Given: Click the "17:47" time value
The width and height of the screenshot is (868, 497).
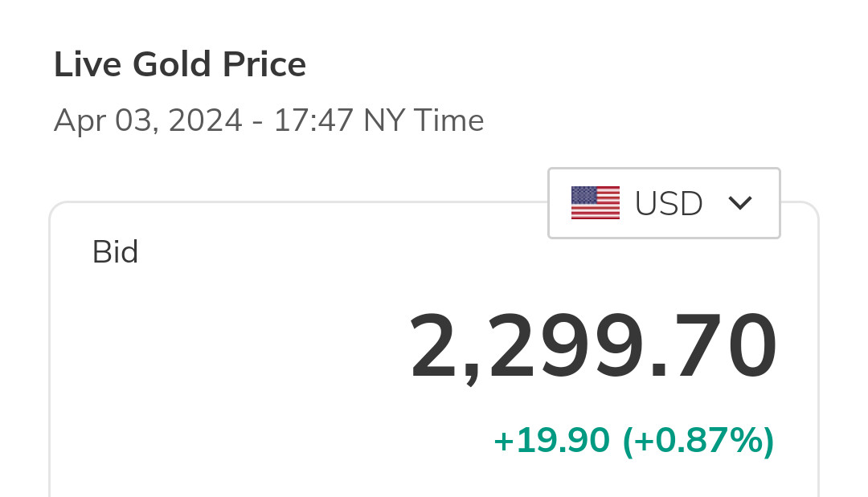Looking at the screenshot, I should [x=313, y=121].
